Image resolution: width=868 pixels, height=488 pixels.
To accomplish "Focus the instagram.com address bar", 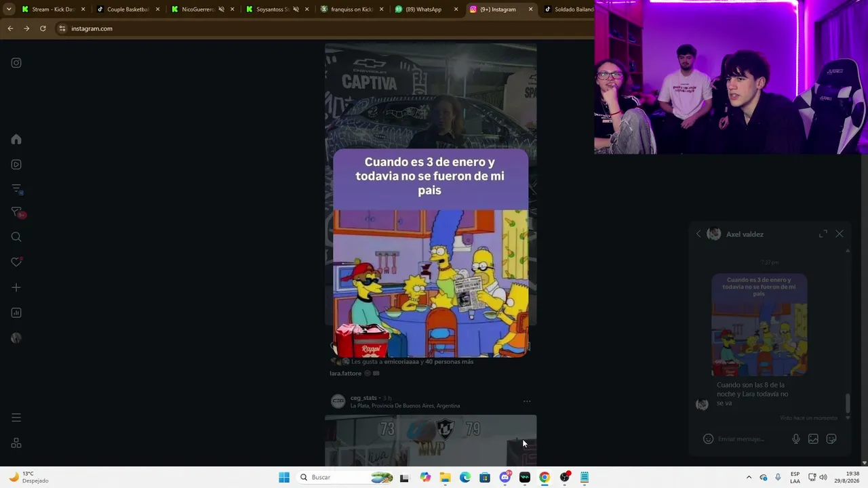I will pos(325,28).
